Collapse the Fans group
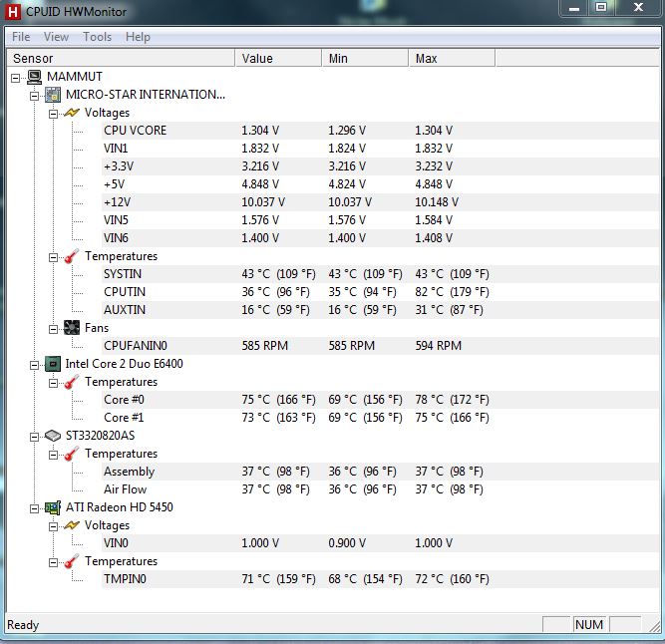The image size is (665, 644). tap(53, 329)
